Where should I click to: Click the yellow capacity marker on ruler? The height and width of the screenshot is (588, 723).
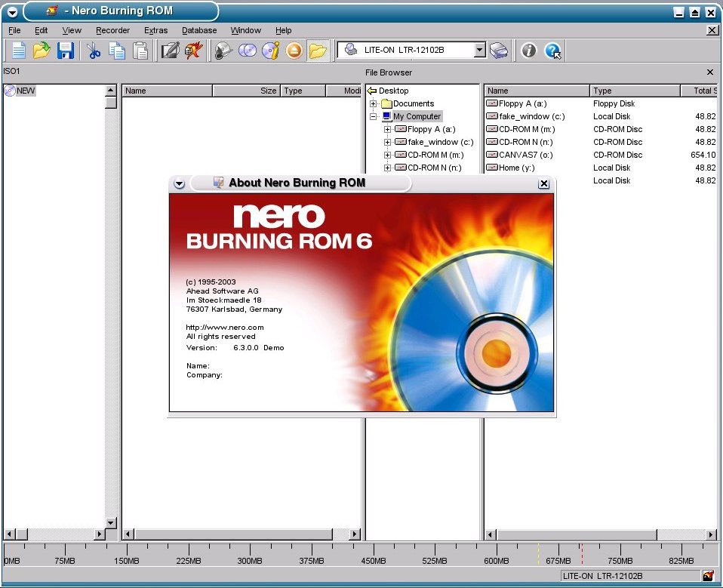point(538,554)
